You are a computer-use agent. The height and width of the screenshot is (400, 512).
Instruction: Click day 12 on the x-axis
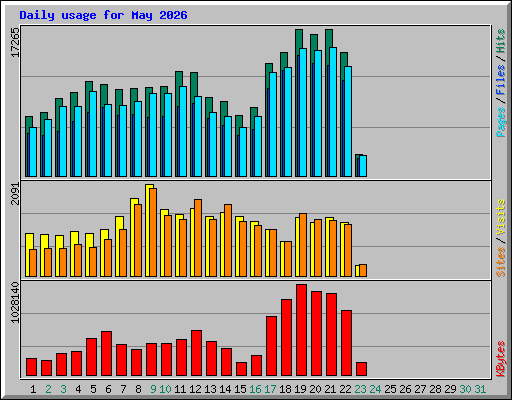point(195,389)
